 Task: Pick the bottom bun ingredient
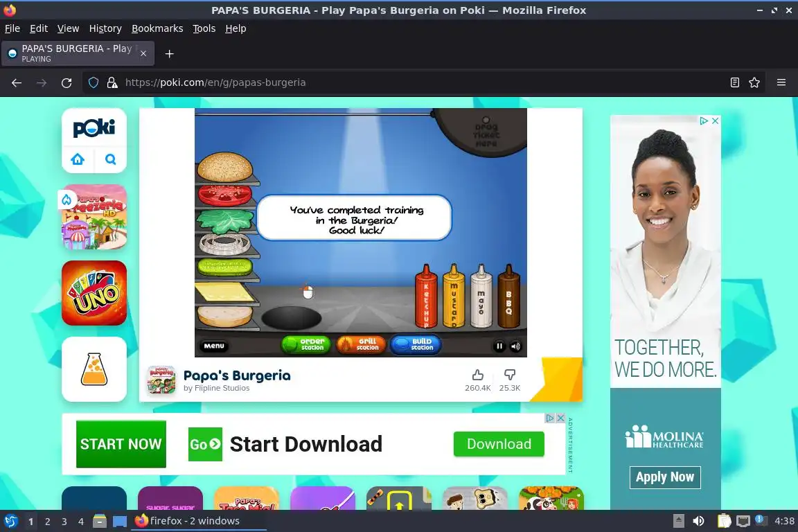(x=225, y=316)
